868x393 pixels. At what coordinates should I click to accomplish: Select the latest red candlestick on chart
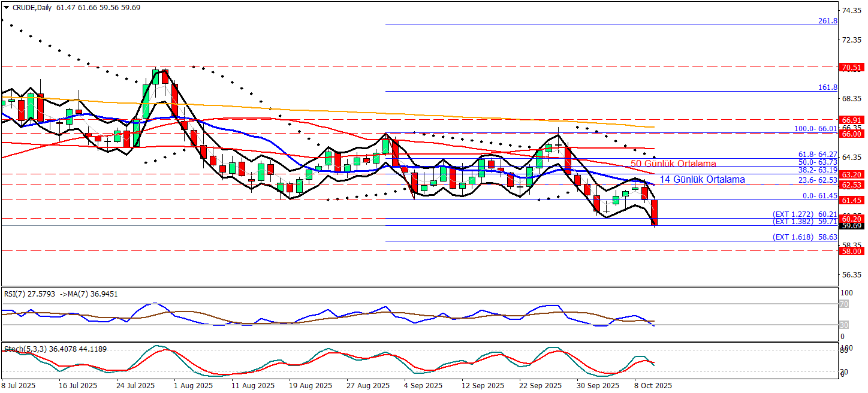point(654,213)
